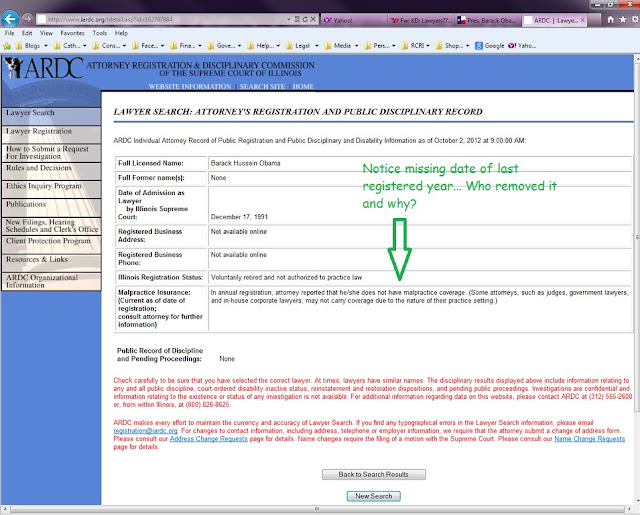Click the horizontal scrollbar at page bottom

tap(317, 509)
